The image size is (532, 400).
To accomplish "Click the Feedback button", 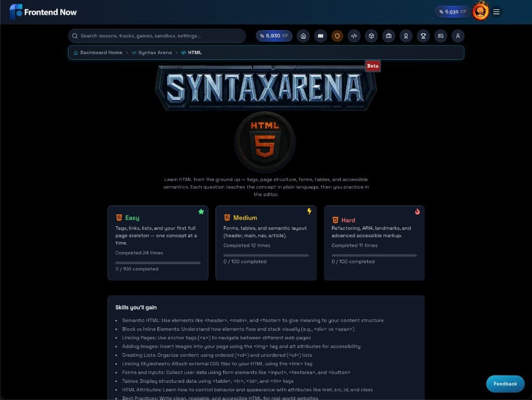I will pos(505,384).
